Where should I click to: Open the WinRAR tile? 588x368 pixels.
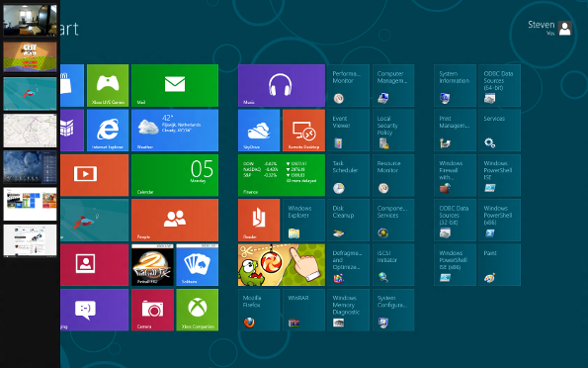[303, 310]
